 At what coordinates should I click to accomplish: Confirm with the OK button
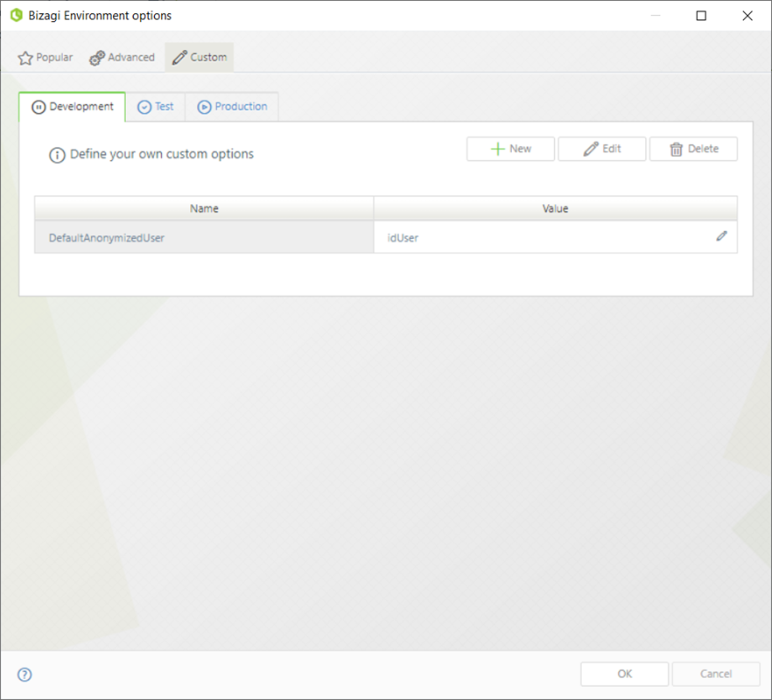624,674
